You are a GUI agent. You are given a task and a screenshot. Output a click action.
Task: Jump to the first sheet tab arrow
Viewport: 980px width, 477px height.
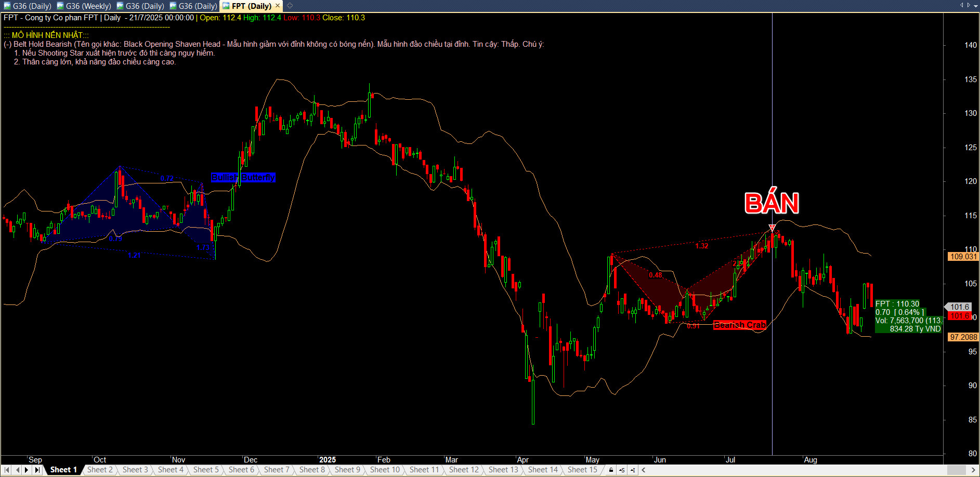[x=7, y=470]
